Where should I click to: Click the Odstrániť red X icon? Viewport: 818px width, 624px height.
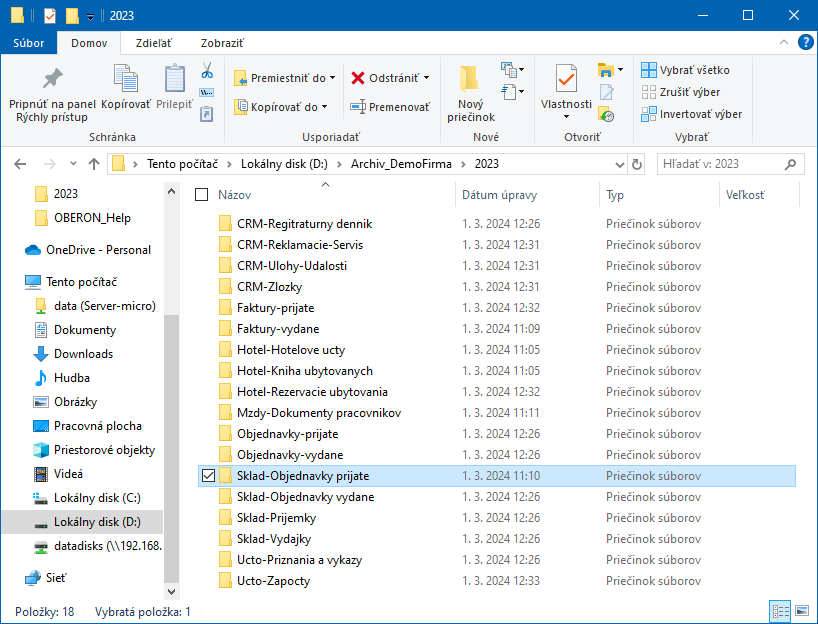(358, 78)
